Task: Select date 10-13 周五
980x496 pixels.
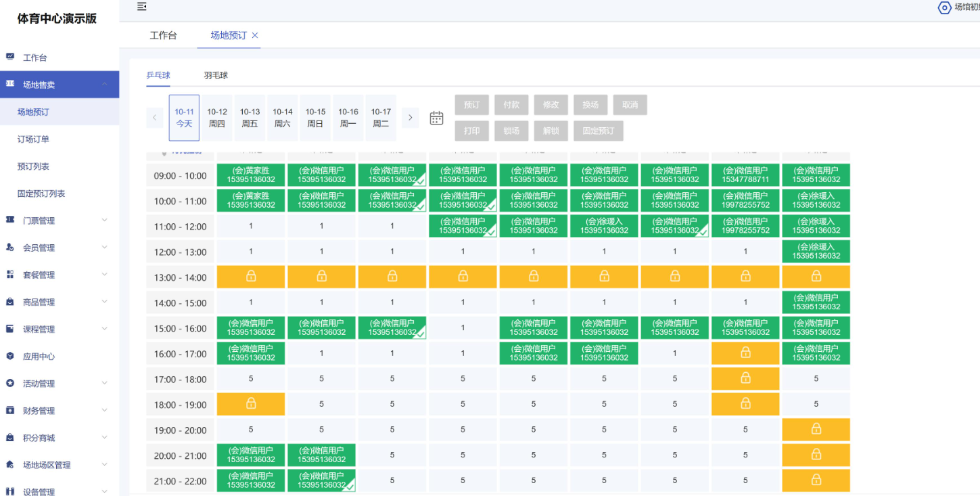Action: (x=250, y=118)
